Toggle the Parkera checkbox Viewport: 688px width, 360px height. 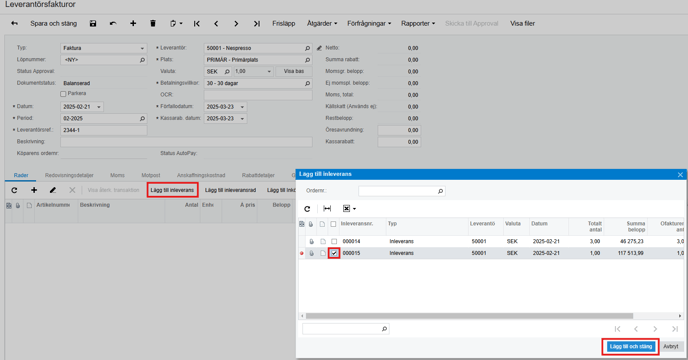coord(63,94)
